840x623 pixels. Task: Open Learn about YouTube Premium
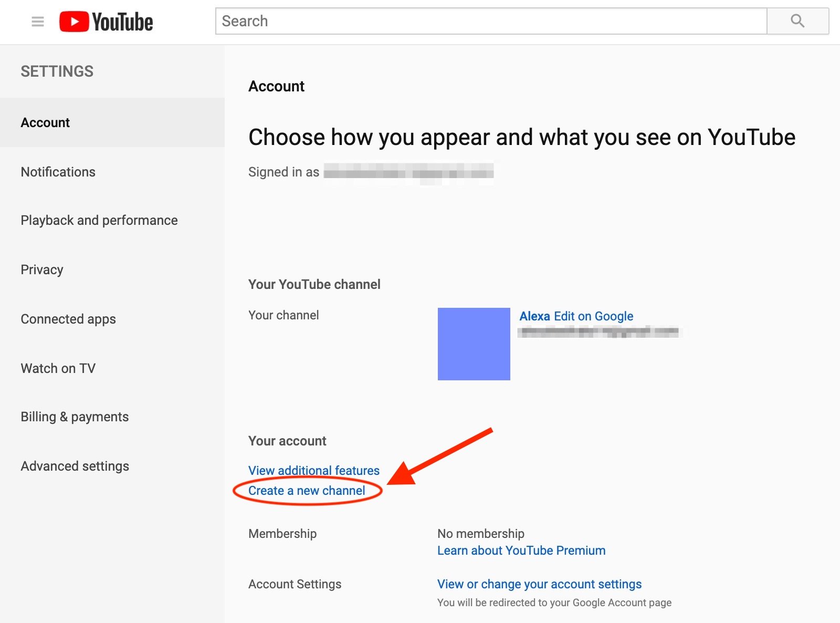[x=521, y=551]
